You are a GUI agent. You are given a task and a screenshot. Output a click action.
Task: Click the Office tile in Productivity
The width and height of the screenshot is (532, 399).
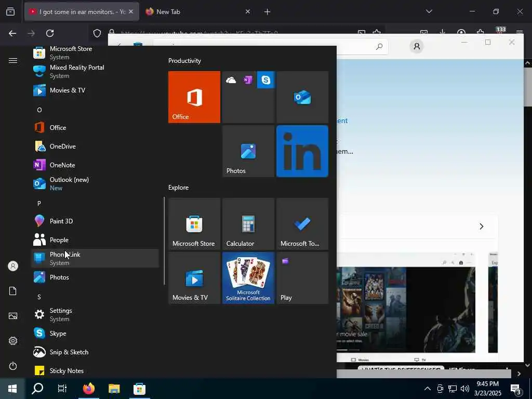click(194, 97)
